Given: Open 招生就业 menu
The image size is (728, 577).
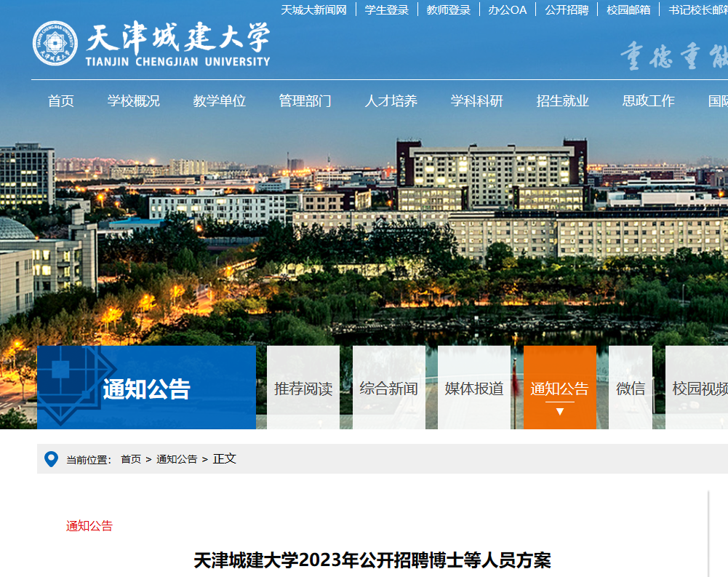Looking at the screenshot, I should click(563, 101).
